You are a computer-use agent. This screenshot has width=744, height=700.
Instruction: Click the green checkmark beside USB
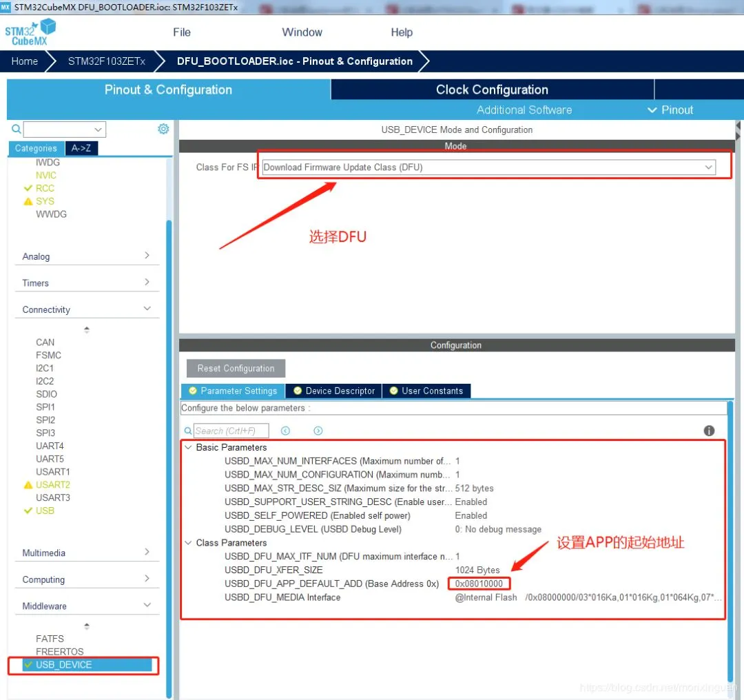tap(28, 511)
